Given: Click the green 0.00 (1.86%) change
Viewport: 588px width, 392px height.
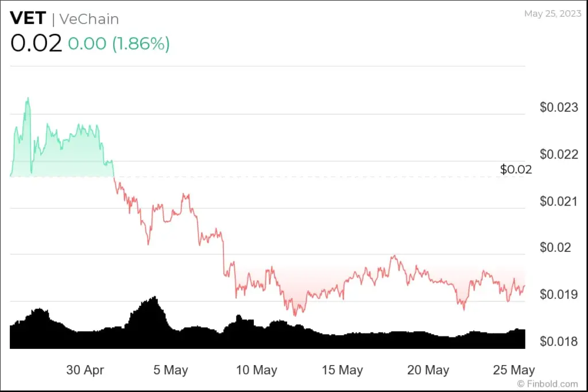Looking at the screenshot, I should 119,44.
